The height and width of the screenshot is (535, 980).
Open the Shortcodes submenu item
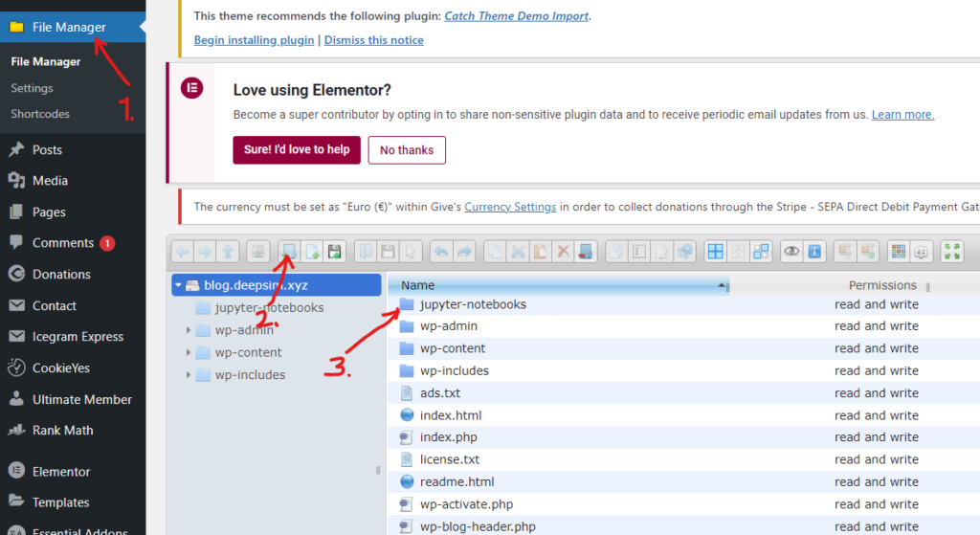click(x=40, y=114)
